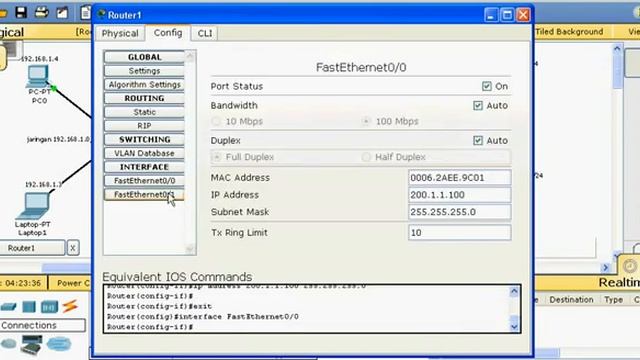Select FastEthernet0/0 interface in the sidebar
The width and height of the screenshot is (640, 360).
tap(144, 181)
